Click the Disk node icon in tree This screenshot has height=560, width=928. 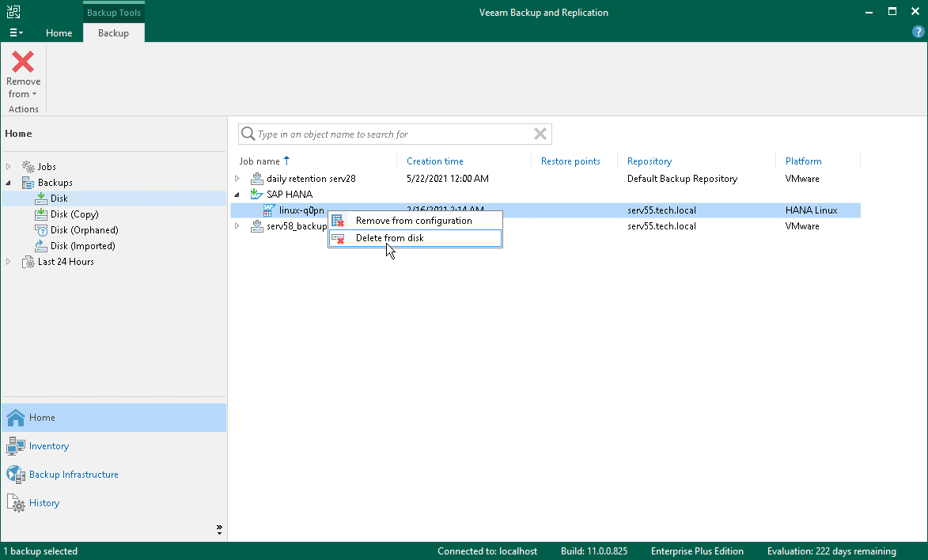tap(41, 199)
